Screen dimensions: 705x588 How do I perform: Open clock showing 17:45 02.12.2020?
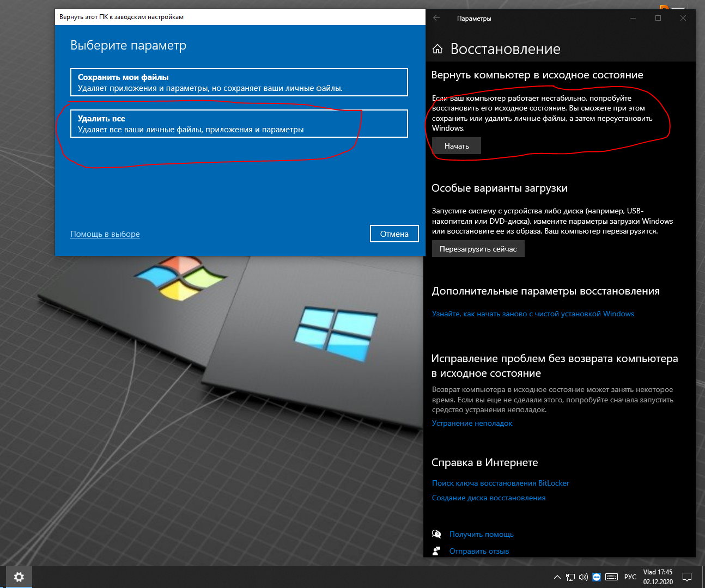point(658,577)
